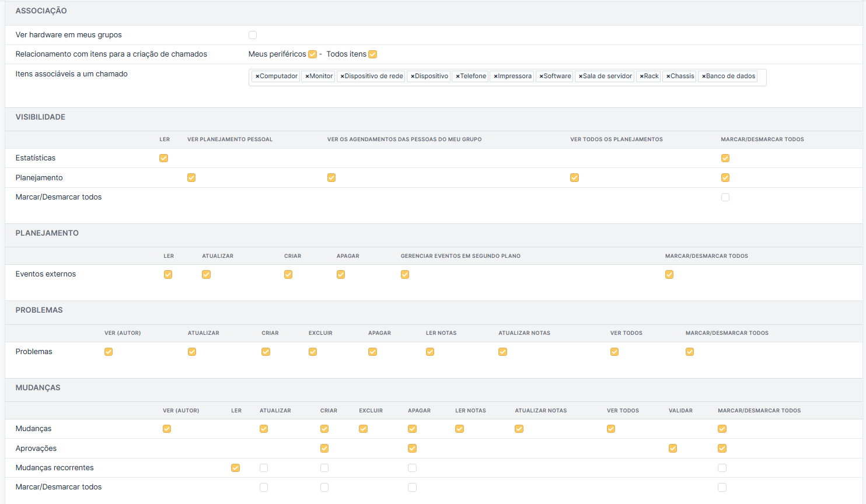Toggle Marcar/Desmarcar todos for Problemas row
Screen dimensions: 866x504
point(690,352)
